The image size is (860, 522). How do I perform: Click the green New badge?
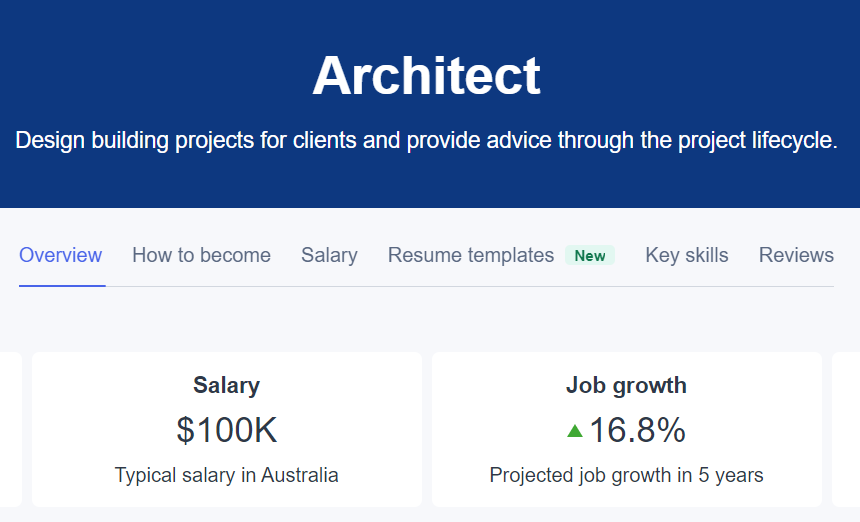point(590,256)
